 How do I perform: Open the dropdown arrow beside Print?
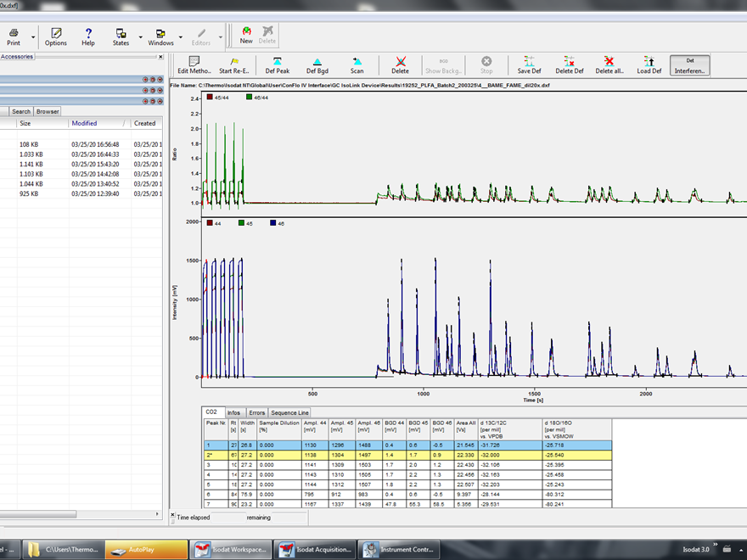[x=33, y=37]
